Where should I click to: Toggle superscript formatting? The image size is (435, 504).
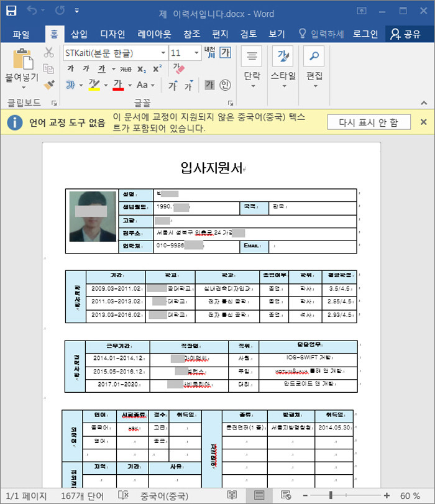pos(157,69)
